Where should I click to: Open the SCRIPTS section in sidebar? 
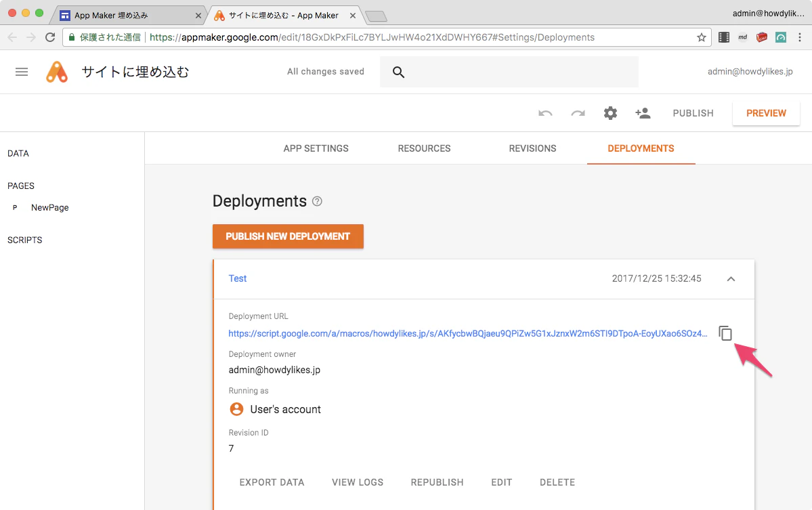coord(25,240)
